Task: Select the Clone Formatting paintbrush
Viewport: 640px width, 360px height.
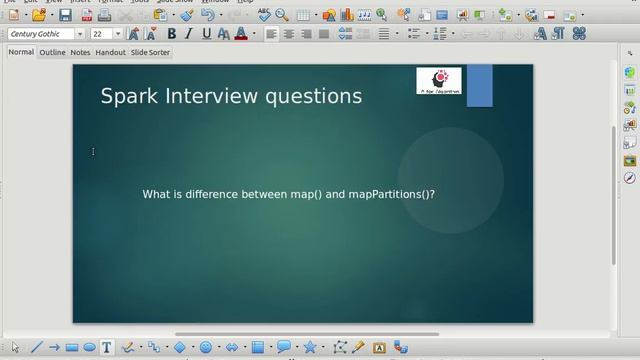Action: [x=187, y=15]
